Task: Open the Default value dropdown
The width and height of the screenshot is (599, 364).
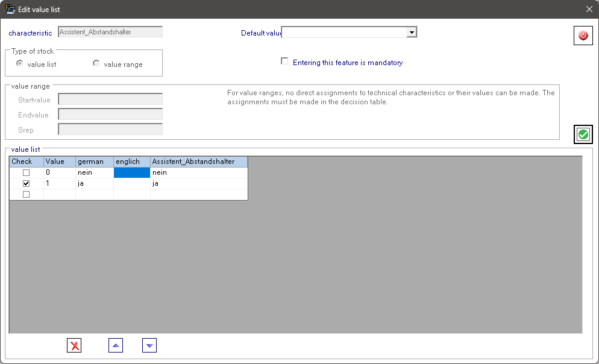Action: point(411,32)
